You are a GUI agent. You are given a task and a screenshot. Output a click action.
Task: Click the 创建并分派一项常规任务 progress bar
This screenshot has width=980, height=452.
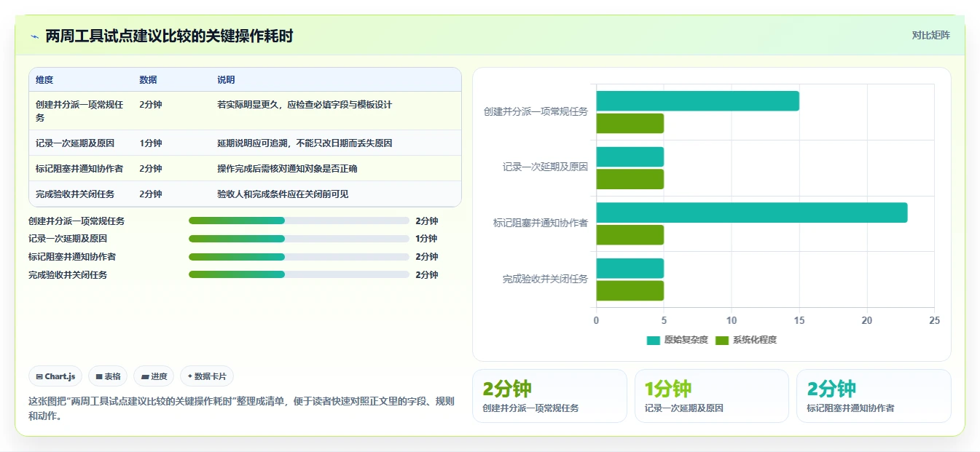299,221
